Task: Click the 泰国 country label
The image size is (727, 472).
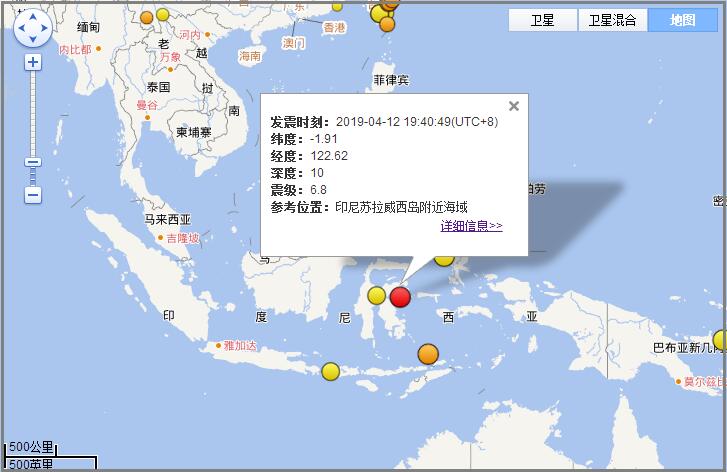Action: (x=159, y=87)
